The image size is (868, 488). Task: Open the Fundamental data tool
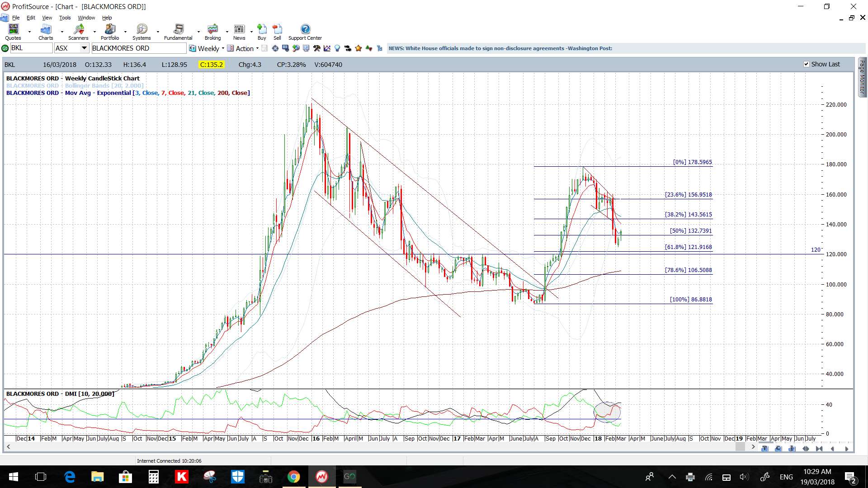(x=178, y=32)
